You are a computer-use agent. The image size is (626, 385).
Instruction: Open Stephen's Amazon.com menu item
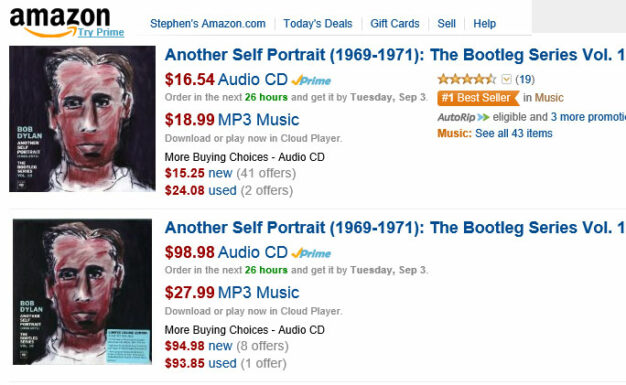(x=208, y=24)
